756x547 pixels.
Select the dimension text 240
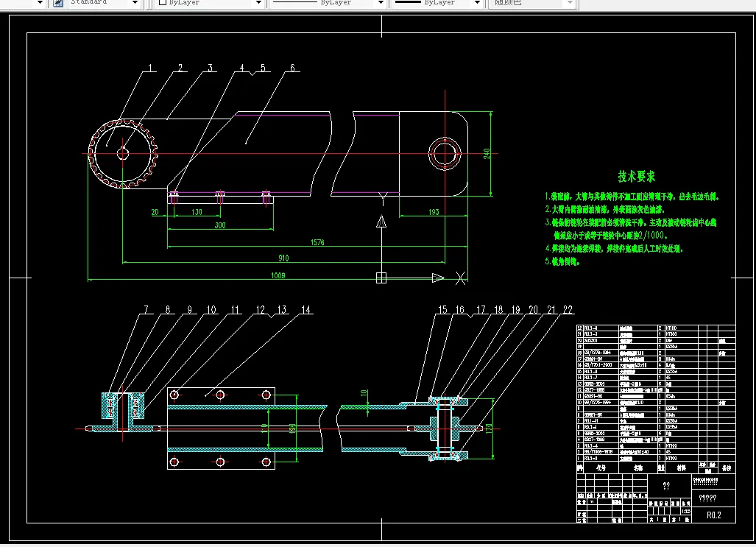point(487,153)
